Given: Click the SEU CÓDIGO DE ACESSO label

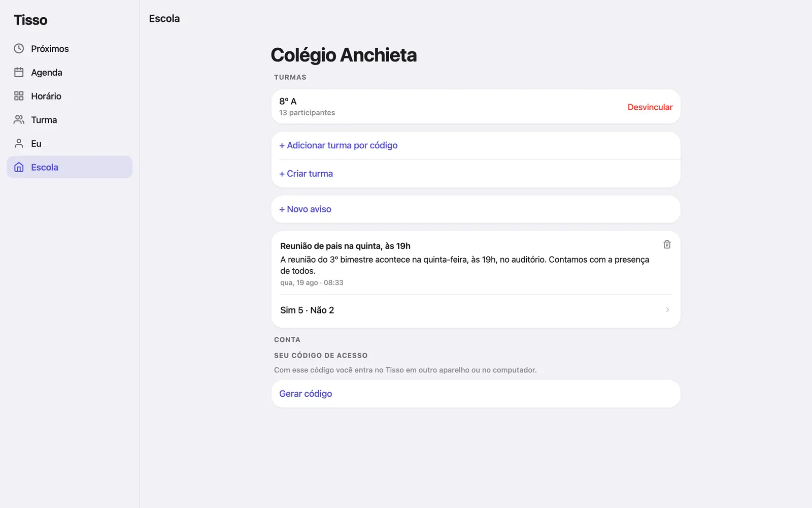Looking at the screenshot, I should click(321, 356).
